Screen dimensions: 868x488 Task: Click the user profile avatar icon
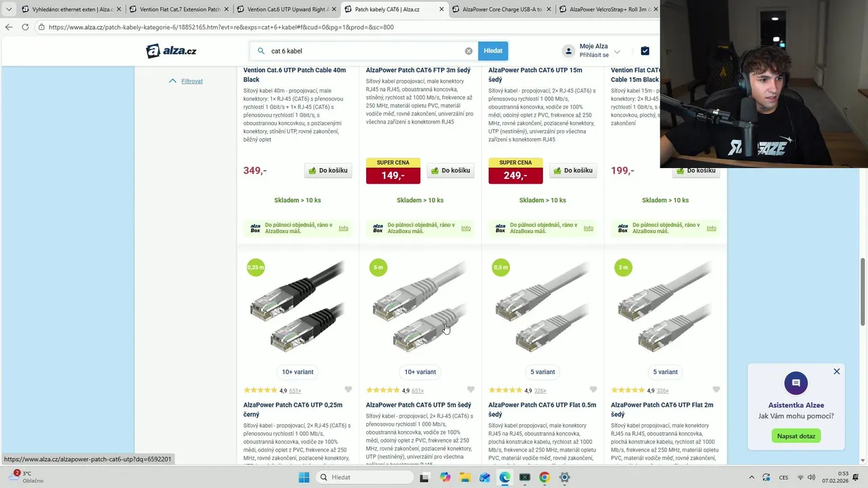(568, 51)
